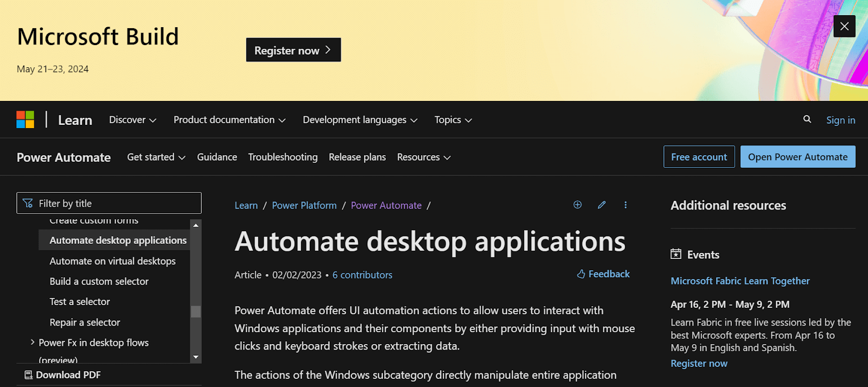Click the add to collection plus icon
This screenshot has width=868, height=387.
tap(578, 205)
